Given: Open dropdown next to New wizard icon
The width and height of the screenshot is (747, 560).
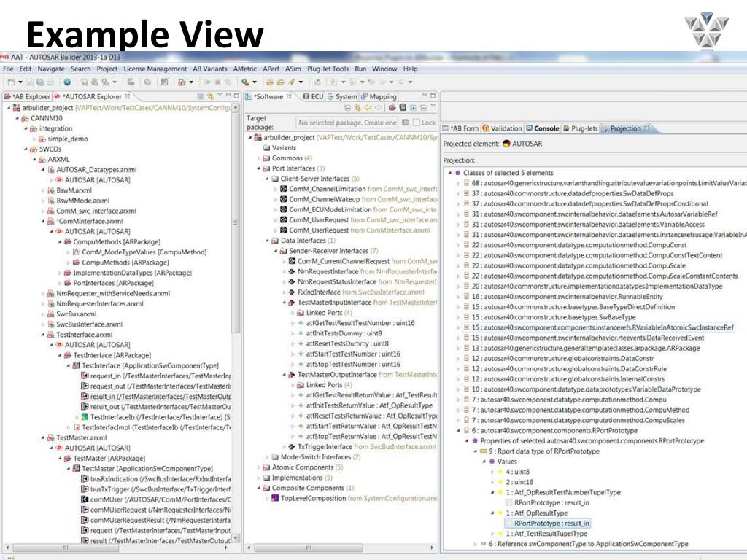Looking at the screenshot, I should [20, 82].
